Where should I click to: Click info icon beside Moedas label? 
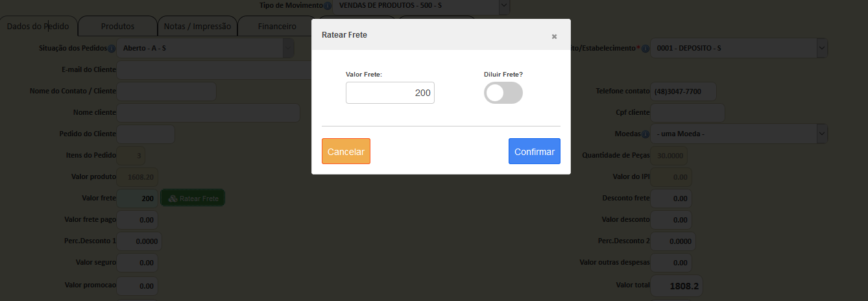[x=645, y=134]
